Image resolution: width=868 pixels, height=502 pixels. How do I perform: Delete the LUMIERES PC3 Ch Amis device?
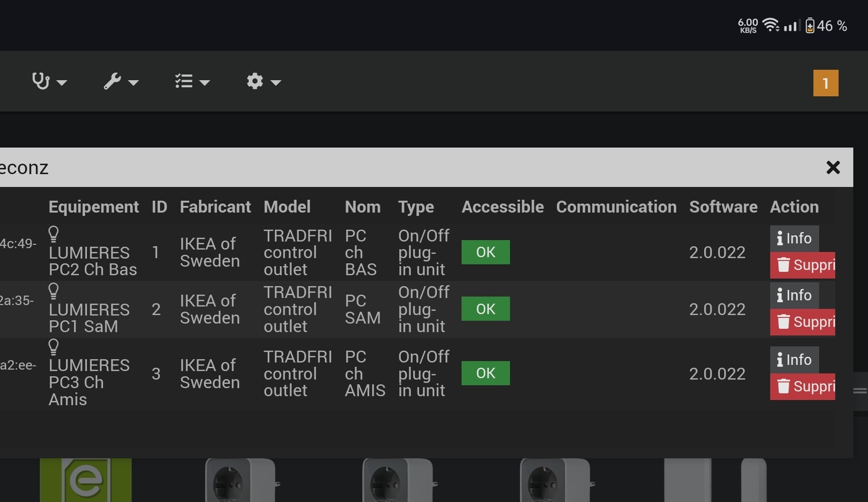pyautogui.click(x=802, y=387)
